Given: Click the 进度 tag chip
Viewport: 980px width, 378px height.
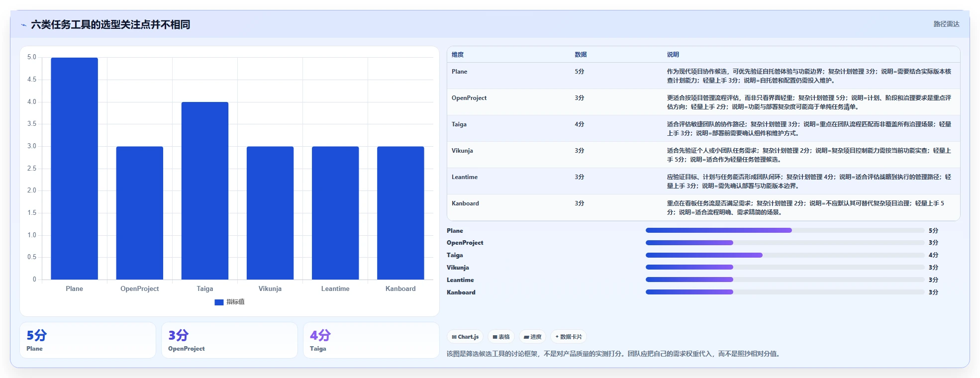Looking at the screenshot, I should pos(532,337).
